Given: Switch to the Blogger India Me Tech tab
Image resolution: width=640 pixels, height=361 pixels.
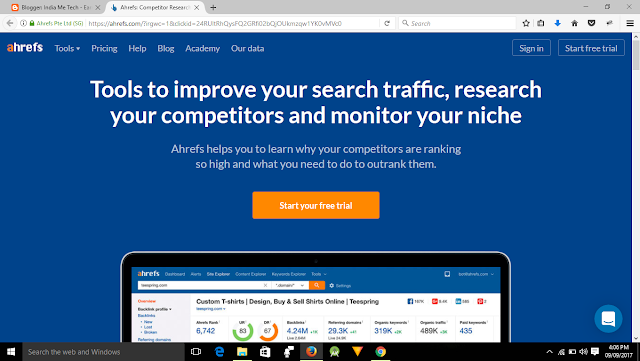Looking at the screenshot, I should pos(56,7).
